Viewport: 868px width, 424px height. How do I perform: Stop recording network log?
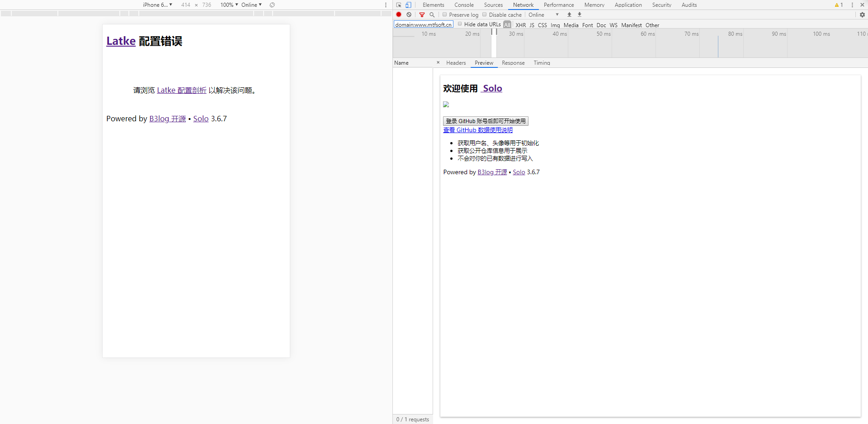tap(399, 14)
